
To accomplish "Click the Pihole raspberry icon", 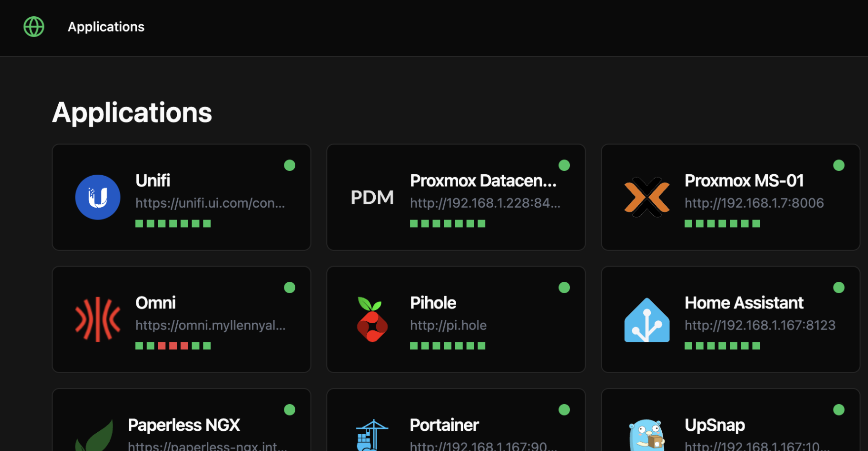I will [x=372, y=319].
